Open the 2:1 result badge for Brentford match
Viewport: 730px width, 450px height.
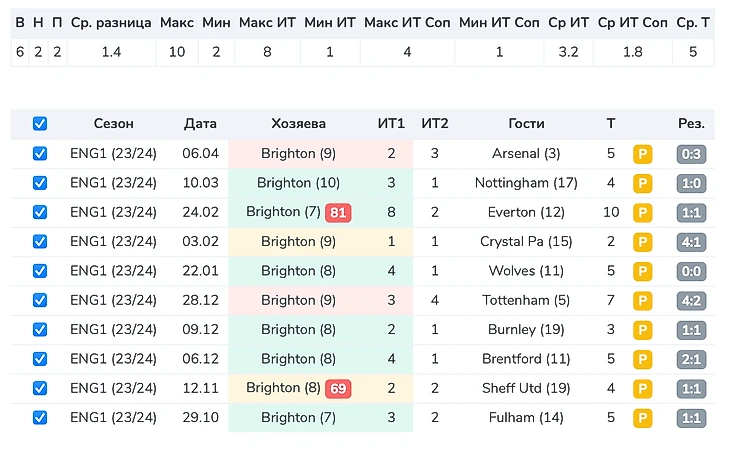691,359
